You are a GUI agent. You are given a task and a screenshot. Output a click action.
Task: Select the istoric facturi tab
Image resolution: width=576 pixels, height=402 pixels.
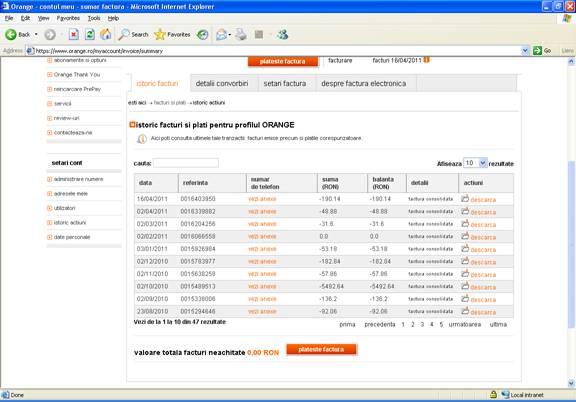[157, 84]
